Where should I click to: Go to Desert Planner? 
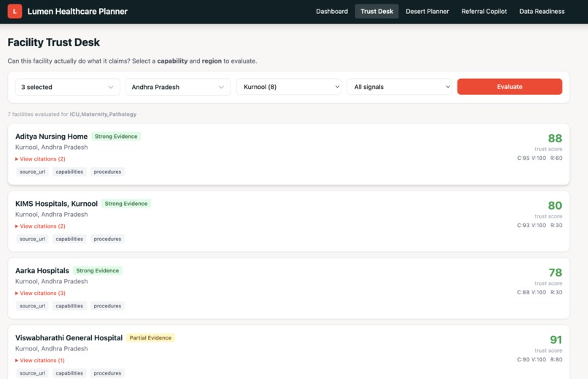(427, 11)
